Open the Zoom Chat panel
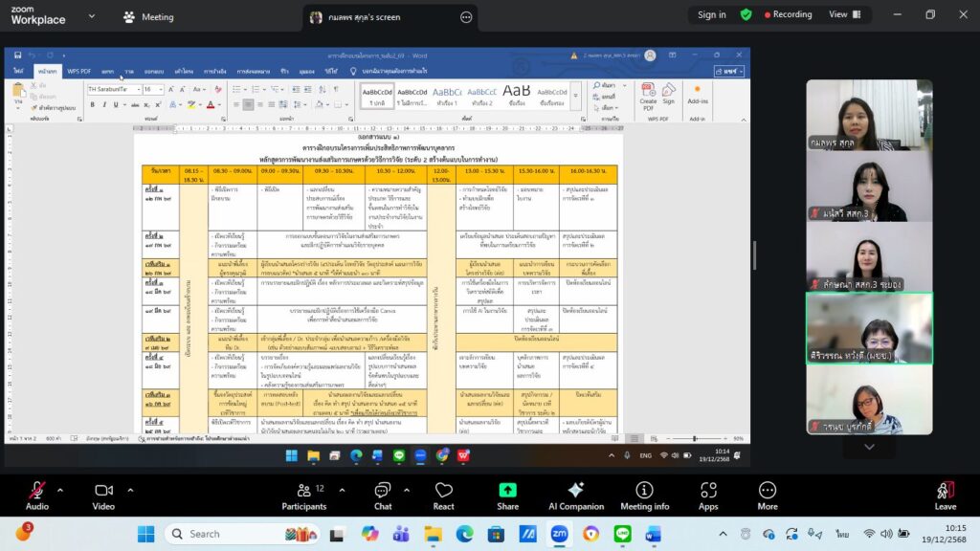This screenshot has width=980, height=551. [x=383, y=495]
